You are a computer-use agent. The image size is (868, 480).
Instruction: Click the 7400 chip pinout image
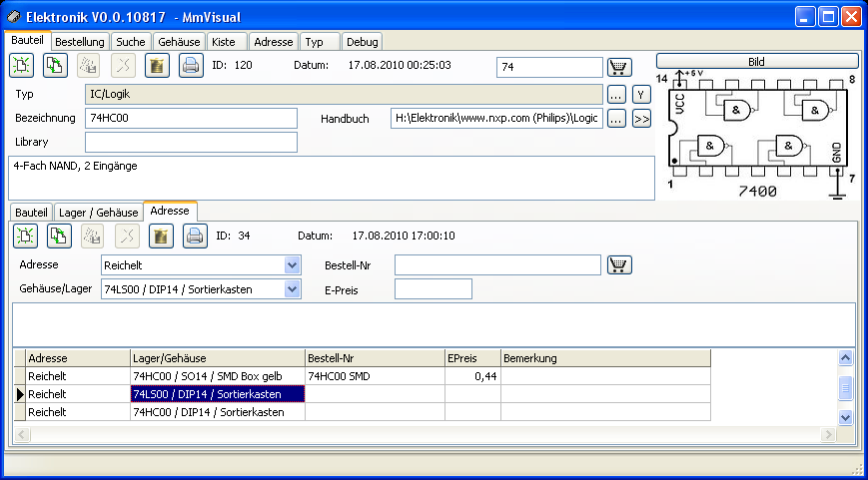757,135
